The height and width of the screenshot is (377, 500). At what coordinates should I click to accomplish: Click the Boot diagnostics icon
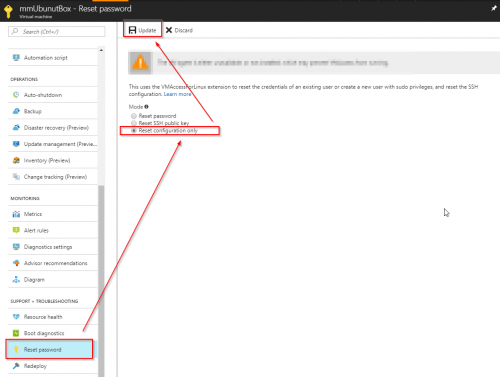click(x=16, y=333)
